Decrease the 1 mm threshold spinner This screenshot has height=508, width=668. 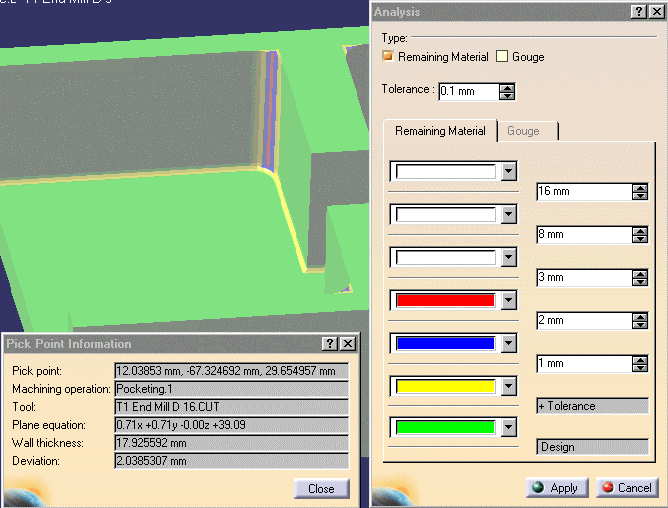(640, 368)
